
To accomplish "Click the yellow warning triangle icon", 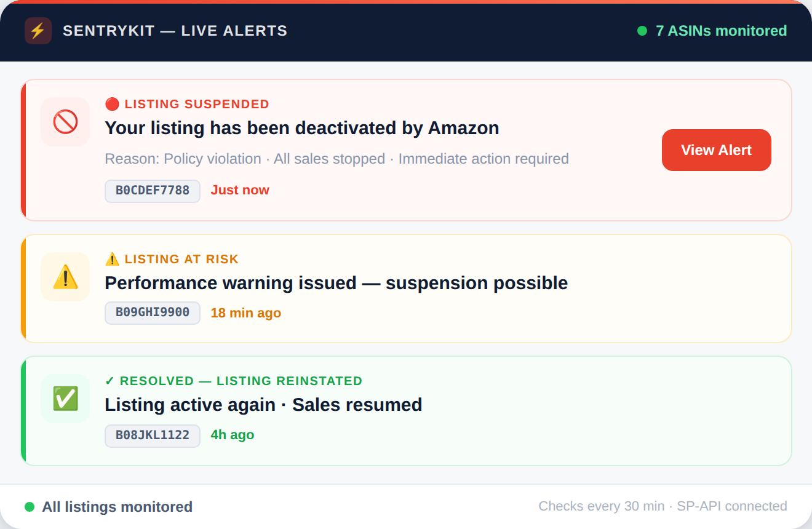I will 65,277.
